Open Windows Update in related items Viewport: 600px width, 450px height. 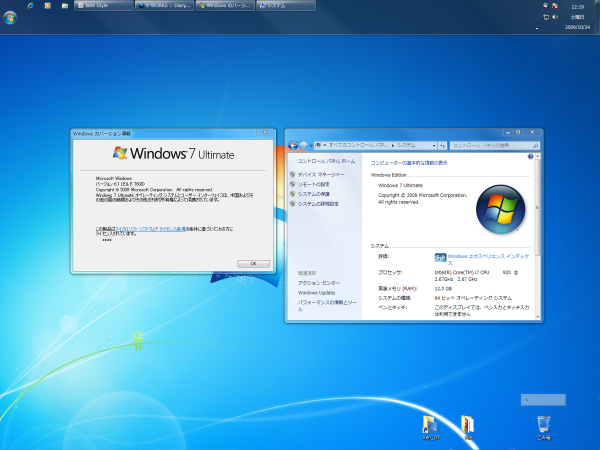click(316, 293)
